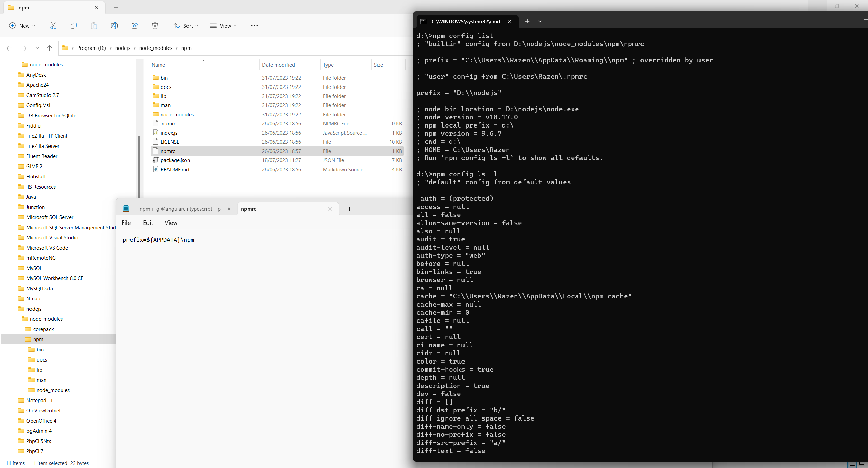
Task: Delete the selected file from the toolbar
Action: coord(155,25)
